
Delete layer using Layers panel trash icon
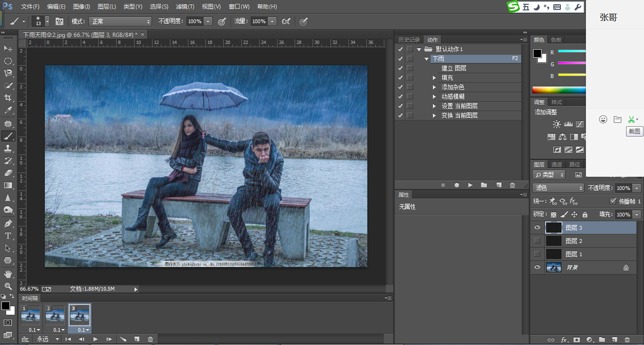coord(627,339)
